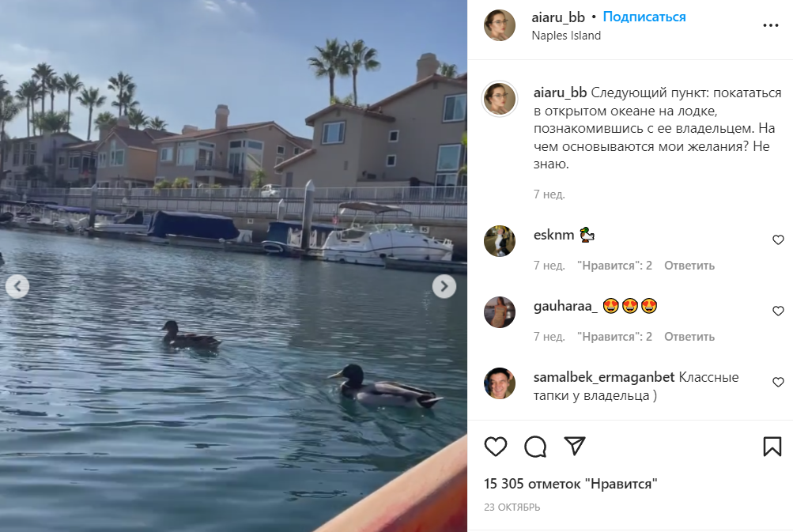The width and height of the screenshot is (793, 532).
Task: Open gauharaa_'s profile picture
Action: 500,312
